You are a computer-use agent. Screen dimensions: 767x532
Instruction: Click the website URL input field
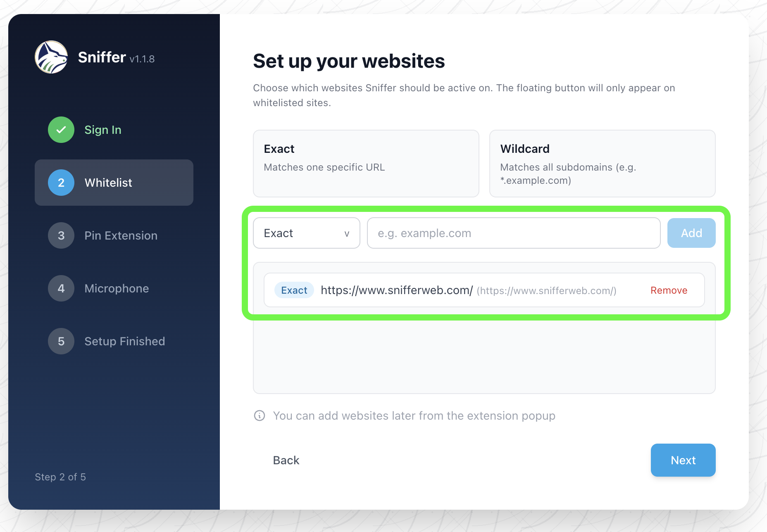tap(513, 233)
